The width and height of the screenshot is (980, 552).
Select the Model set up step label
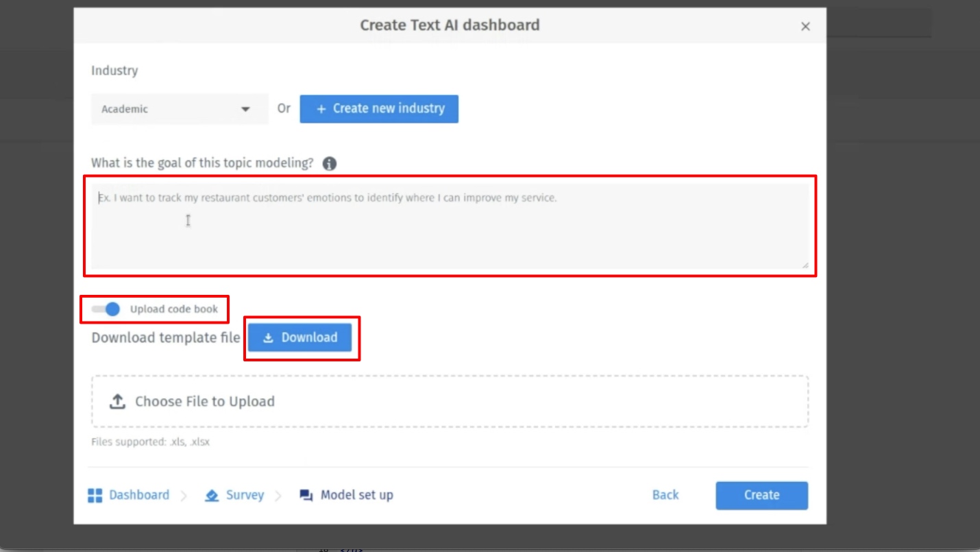(357, 495)
